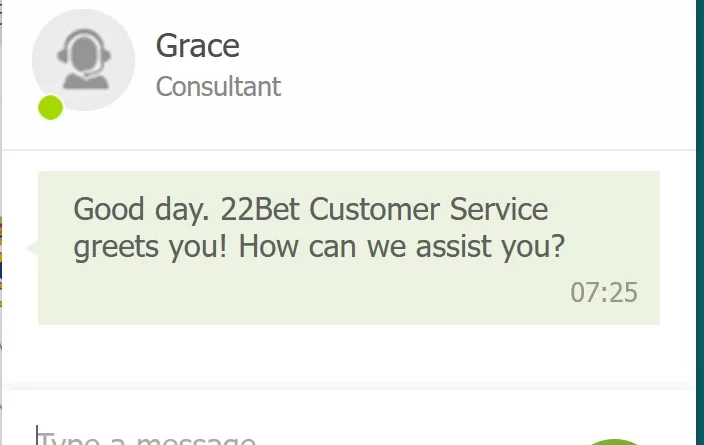Click the message bubble's pointed tail
The image size is (704, 445).
(32, 248)
